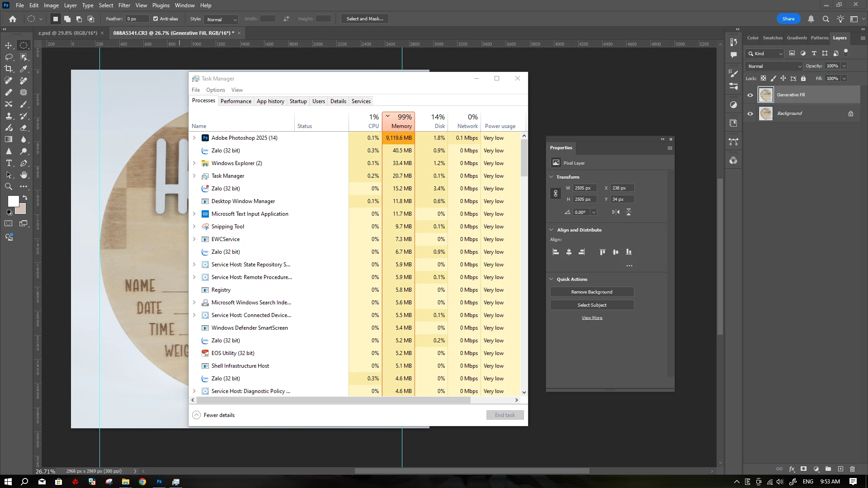Select the Eyedropper tool
Image resolution: width=868 pixels, height=488 pixels.
(24, 69)
